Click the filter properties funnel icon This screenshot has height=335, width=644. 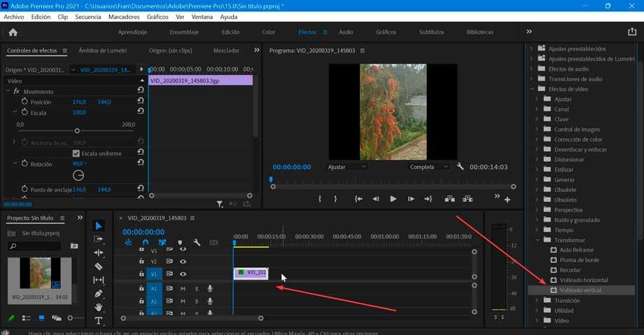click(220, 204)
